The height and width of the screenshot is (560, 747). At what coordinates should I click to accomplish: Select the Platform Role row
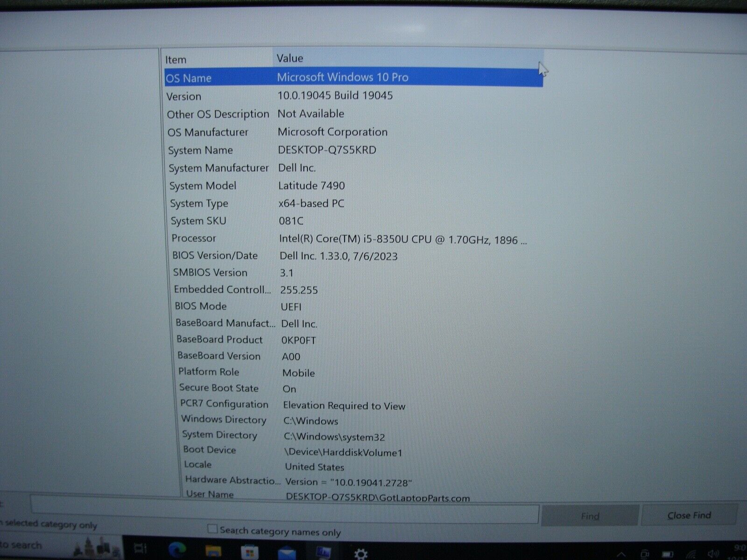(361, 372)
